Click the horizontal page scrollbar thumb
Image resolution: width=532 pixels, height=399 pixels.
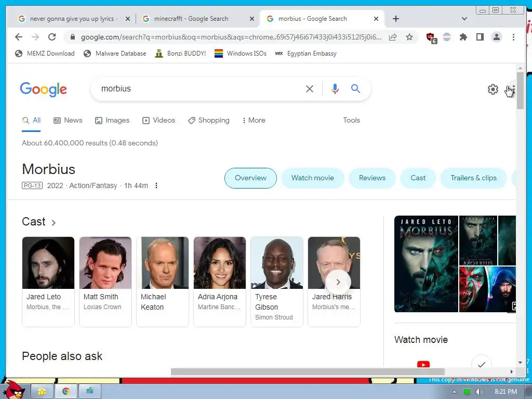click(x=308, y=371)
